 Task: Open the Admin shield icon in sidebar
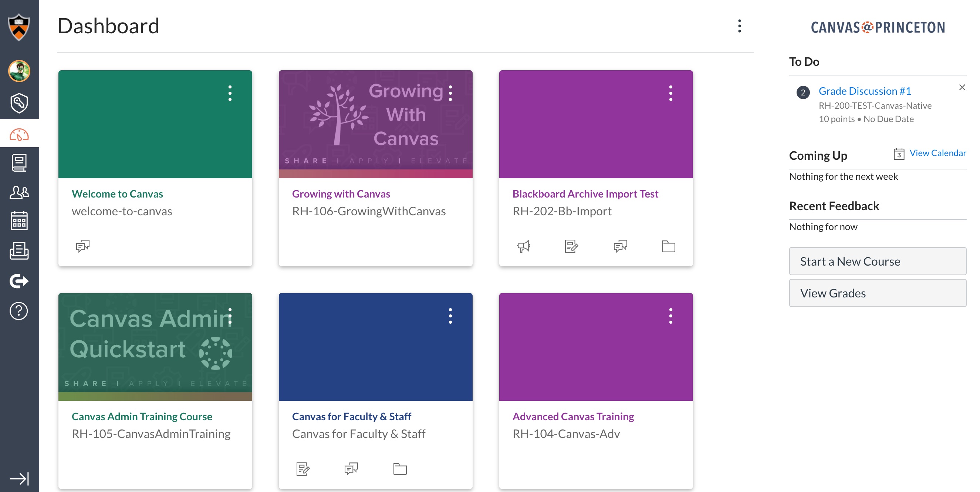tap(19, 103)
